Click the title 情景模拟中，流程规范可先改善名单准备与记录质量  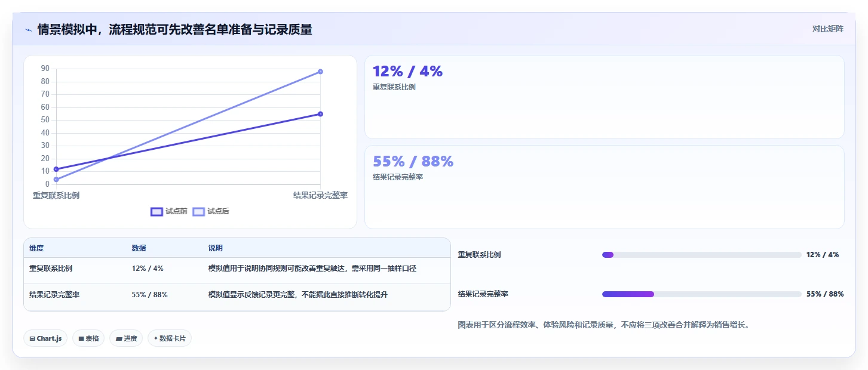[174, 29]
